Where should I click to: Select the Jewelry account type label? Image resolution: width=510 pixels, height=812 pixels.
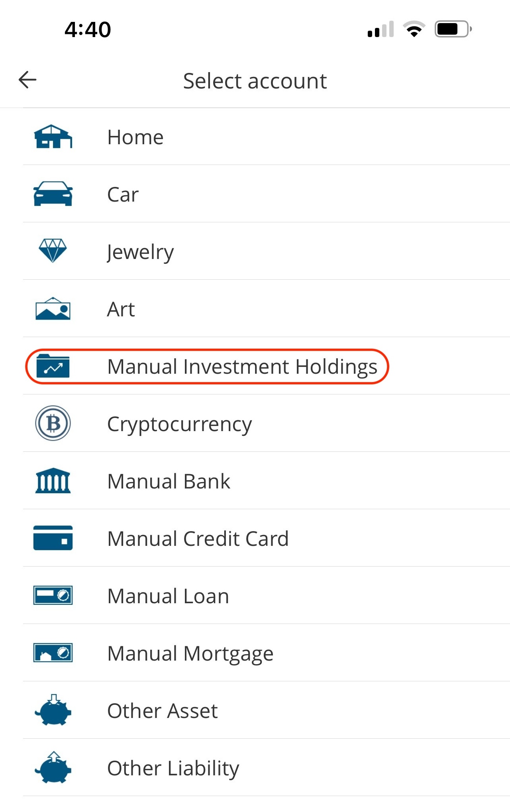140,252
